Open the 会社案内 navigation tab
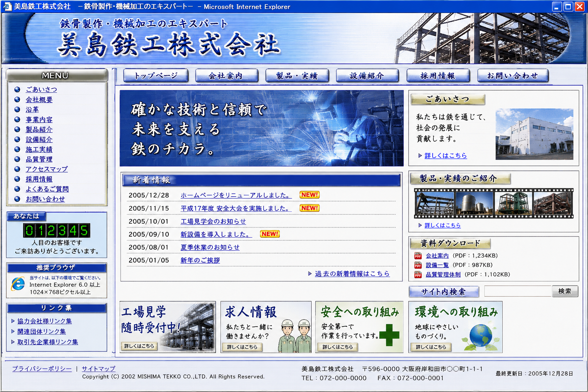This screenshot has height=392, width=588. (225, 76)
